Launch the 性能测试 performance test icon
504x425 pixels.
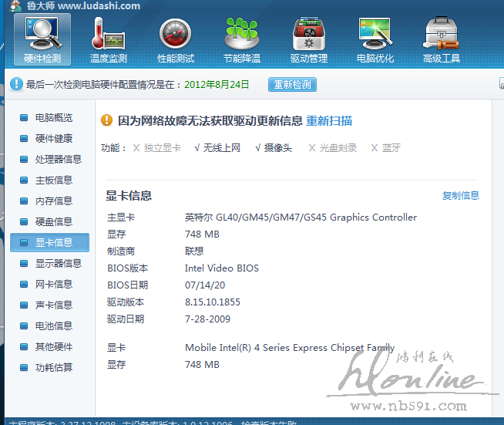click(x=175, y=39)
